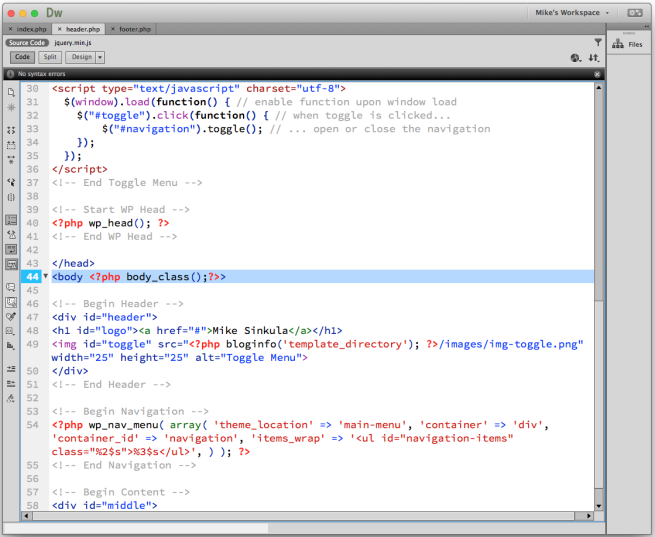This screenshot has height=537, width=655.
Task: Switch to the footer.php tab
Action: click(x=135, y=29)
